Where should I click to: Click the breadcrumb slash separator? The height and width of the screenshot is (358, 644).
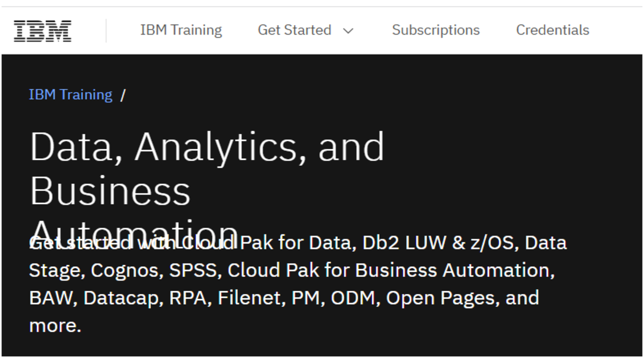tap(123, 95)
